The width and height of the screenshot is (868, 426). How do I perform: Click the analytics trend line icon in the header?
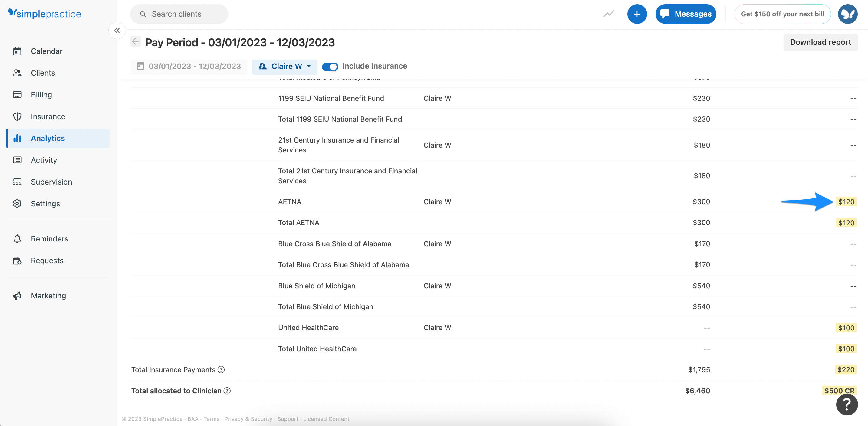[609, 14]
